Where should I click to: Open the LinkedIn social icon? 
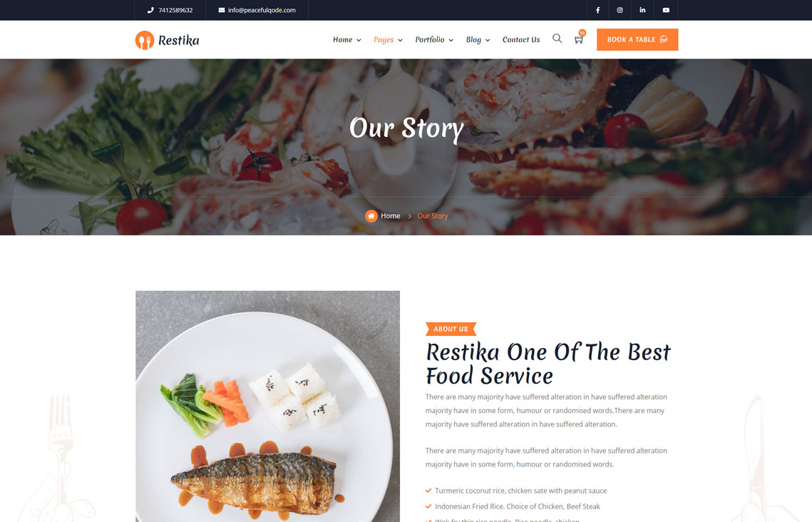642,10
